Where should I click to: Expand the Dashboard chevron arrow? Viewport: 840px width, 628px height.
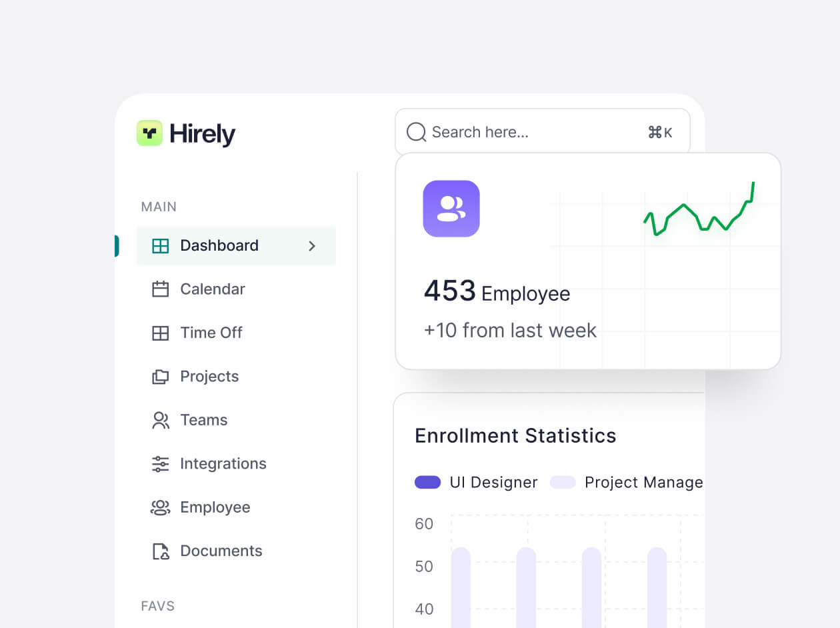312,246
